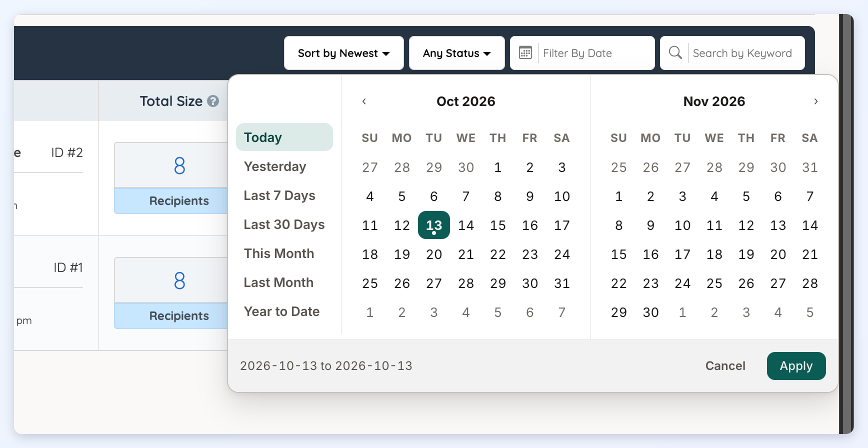Open the Any Status dropdown
The height and width of the screenshot is (448, 868).
click(x=457, y=53)
